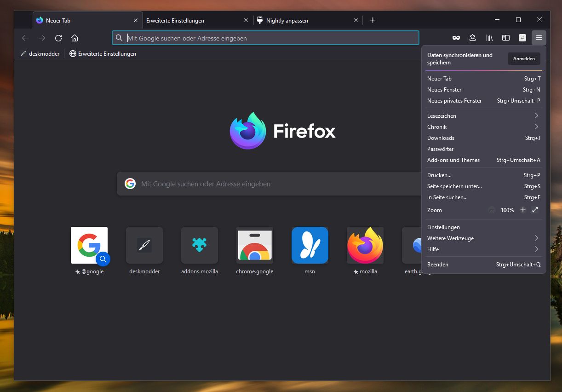
Task: Reset zoom by clicking 100%
Action: click(x=507, y=210)
